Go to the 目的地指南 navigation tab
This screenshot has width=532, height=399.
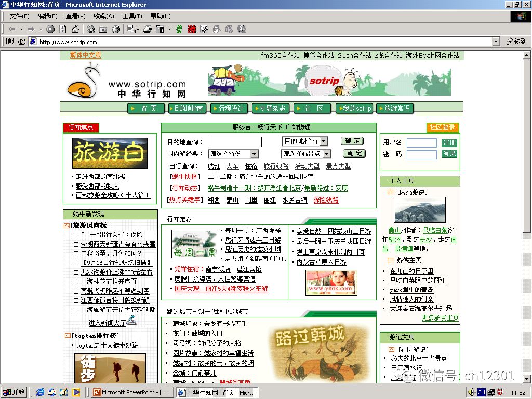pyautogui.click(x=187, y=108)
